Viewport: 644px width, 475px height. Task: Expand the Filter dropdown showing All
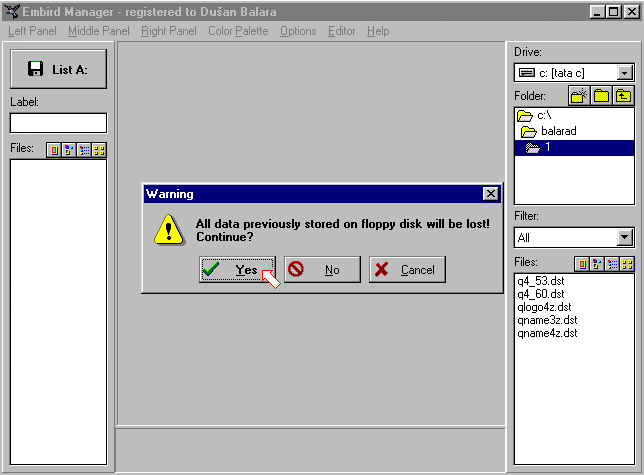(625, 237)
